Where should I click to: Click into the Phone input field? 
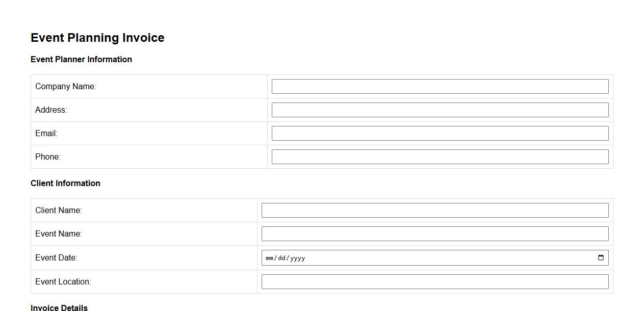click(440, 157)
